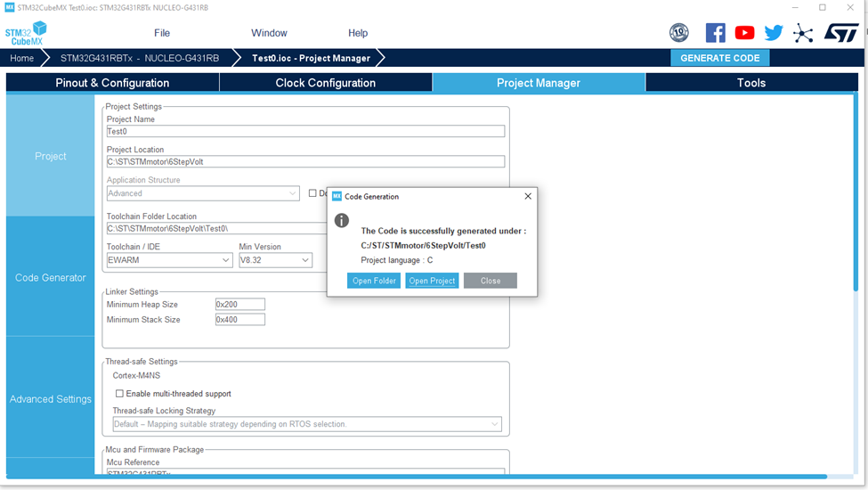Open the Help menu
Image resolution: width=868 pixels, height=490 pixels.
point(358,33)
